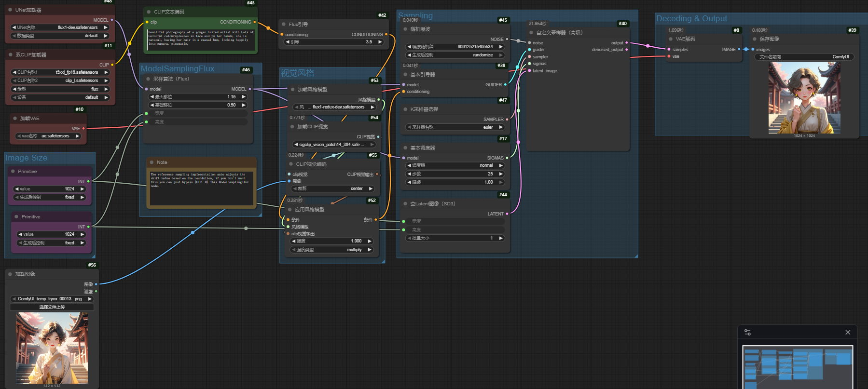Click the saved output image preview
The image size is (868, 389).
pyautogui.click(x=804, y=97)
